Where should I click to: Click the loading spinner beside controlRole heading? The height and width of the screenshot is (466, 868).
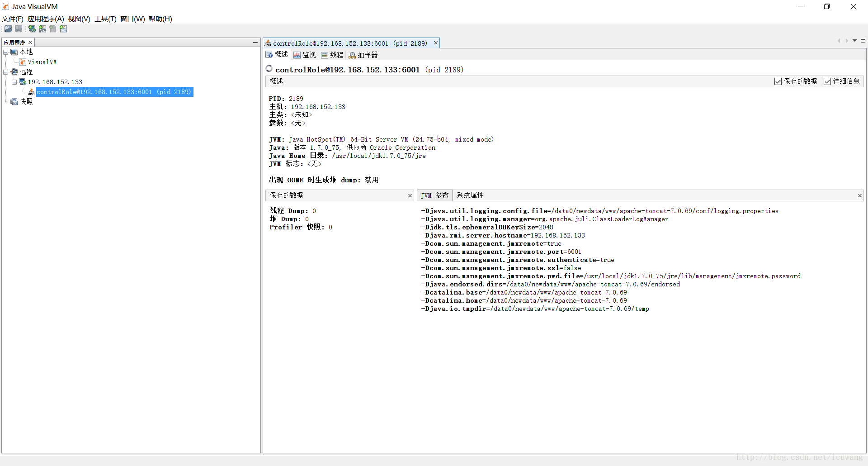click(x=269, y=68)
